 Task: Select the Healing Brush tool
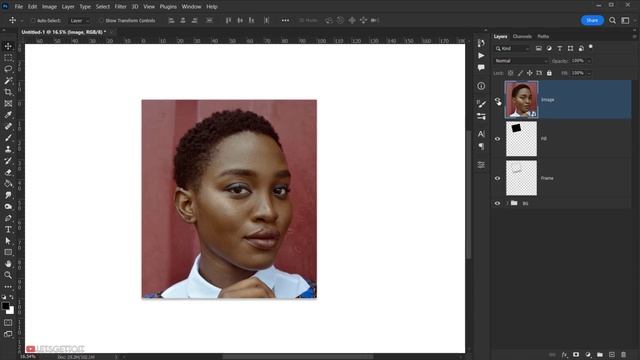[8, 126]
